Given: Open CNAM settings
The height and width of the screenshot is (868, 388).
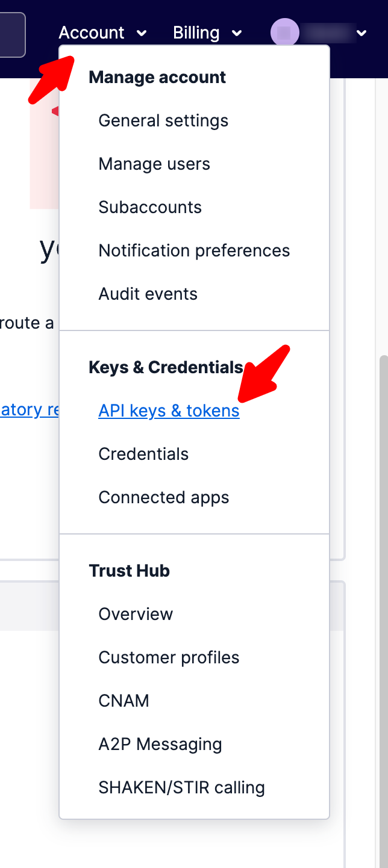Looking at the screenshot, I should tap(124, 701).
